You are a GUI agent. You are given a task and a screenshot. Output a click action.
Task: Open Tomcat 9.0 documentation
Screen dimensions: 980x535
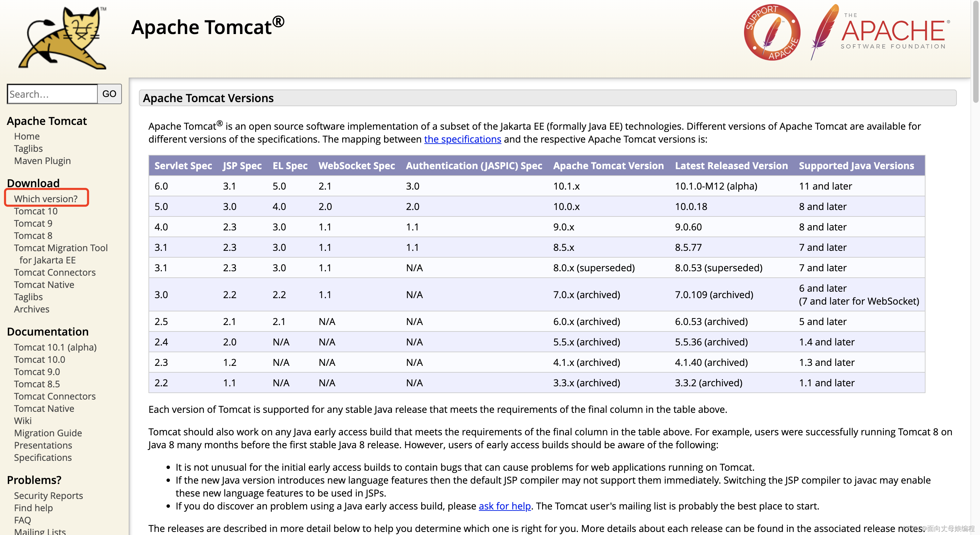(37, 372)
